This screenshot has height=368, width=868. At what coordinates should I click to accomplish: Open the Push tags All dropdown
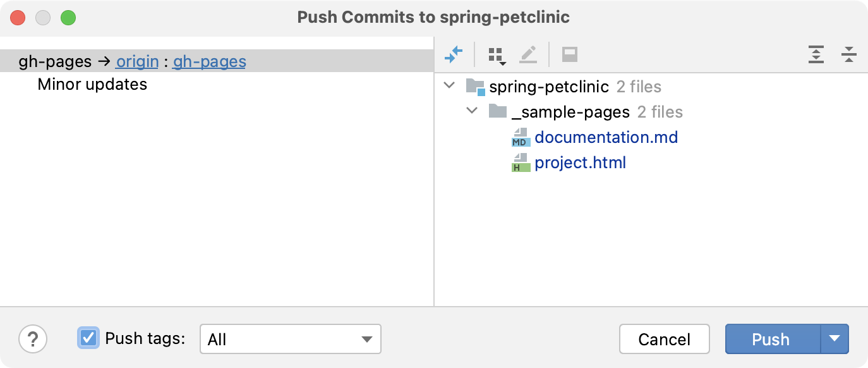tap(291, 339)
